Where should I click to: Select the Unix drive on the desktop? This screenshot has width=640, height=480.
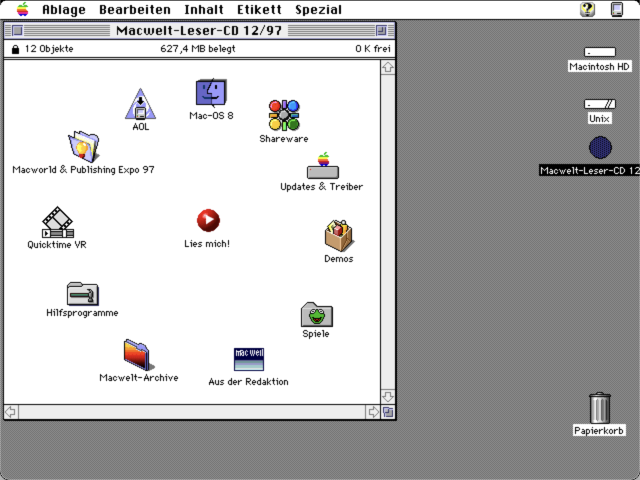600,104
